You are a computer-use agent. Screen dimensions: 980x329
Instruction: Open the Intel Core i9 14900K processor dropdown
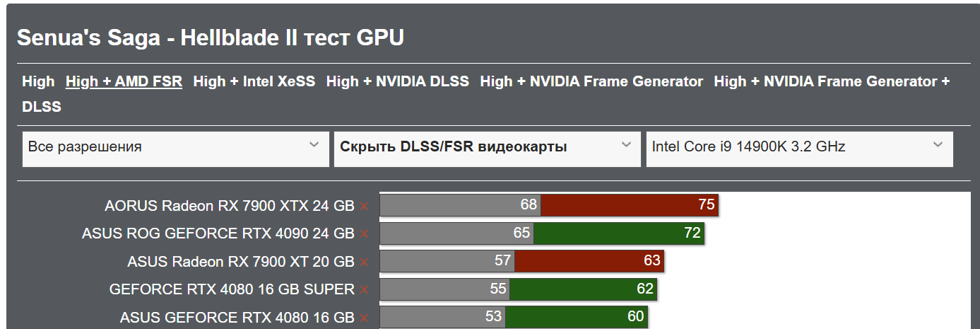(799, 147)
